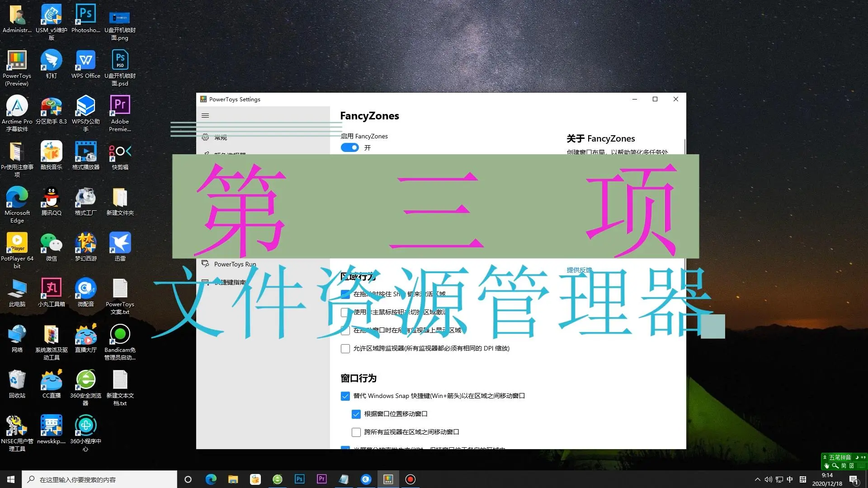Select the Tencent QQ desktop icon
Image resolution: width=868 pixels, height=488 pixels.
[x=52, y=201]
